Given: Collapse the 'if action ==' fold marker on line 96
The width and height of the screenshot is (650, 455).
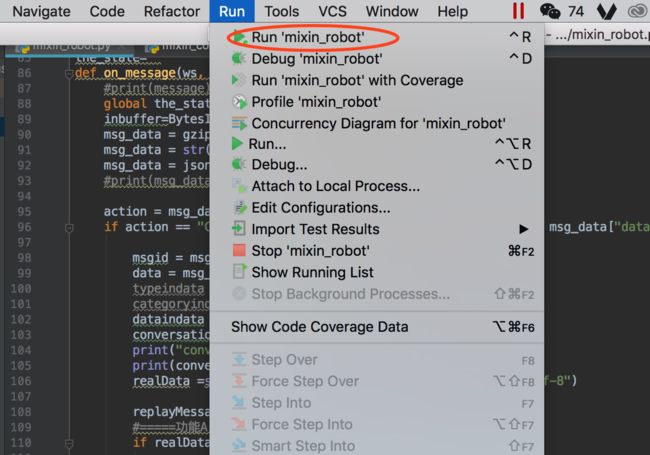Looking at the screenshot, I should (x=69, y=228).
